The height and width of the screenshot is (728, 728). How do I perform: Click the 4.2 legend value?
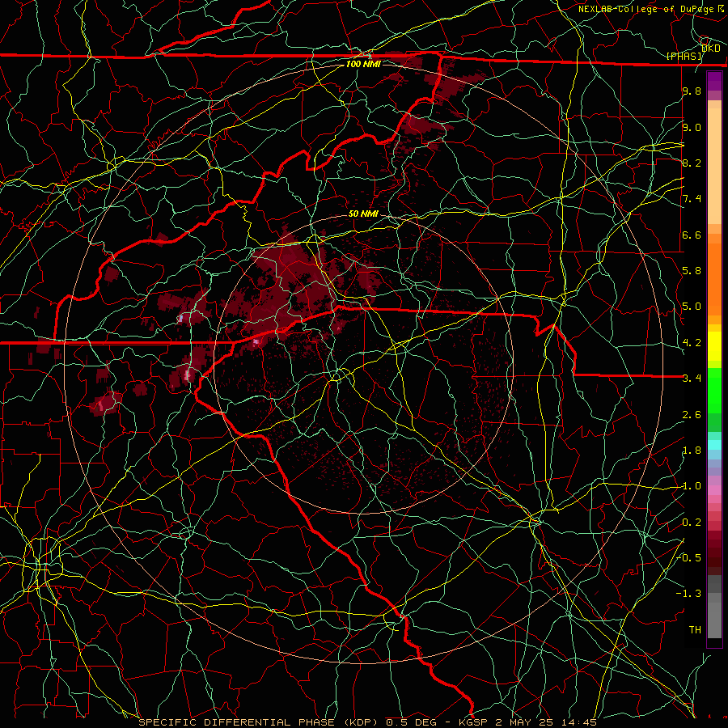click(692, 343)
